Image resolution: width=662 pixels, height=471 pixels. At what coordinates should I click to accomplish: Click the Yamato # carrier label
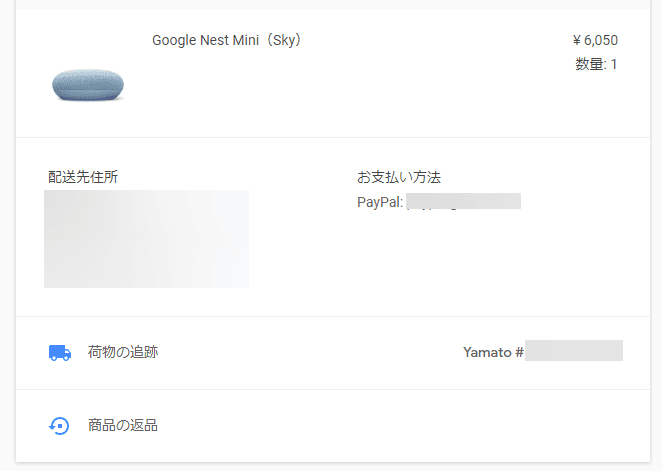tap(493, 352)
